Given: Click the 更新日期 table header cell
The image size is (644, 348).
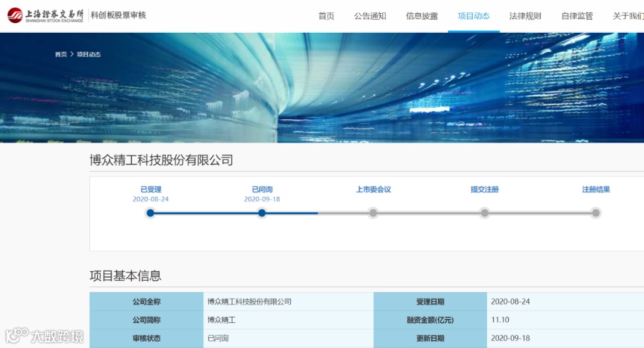Looking at the screenshot, I should (x=431, y=338).
